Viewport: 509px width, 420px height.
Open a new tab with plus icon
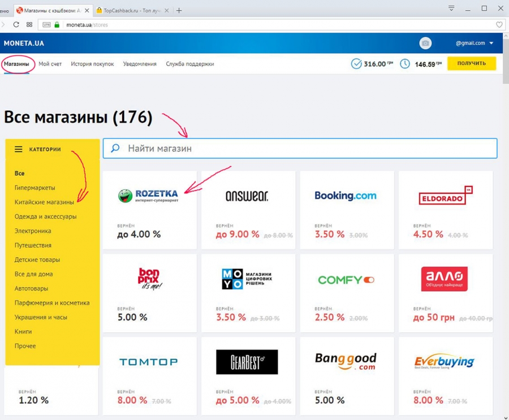click(179, 11)
